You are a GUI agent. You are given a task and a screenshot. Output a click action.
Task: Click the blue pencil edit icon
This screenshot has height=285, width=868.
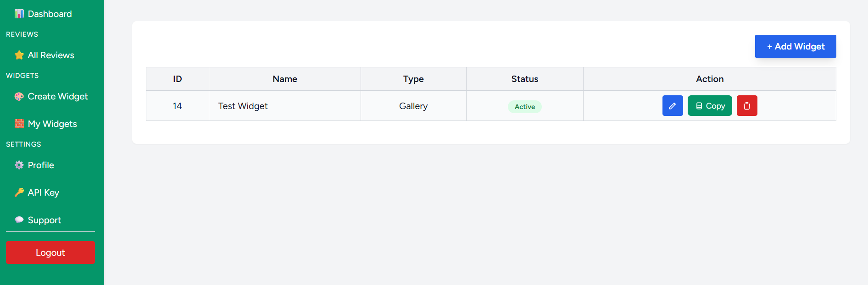(x=673, y=106)
